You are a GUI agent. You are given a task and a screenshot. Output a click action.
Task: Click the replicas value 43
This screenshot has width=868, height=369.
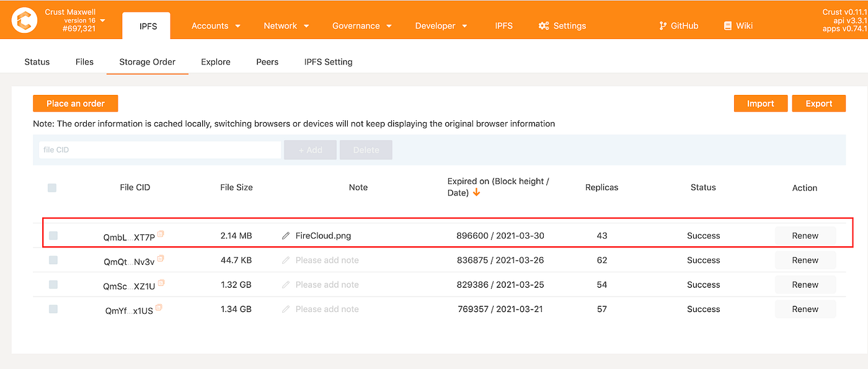[x=602, y=236]
